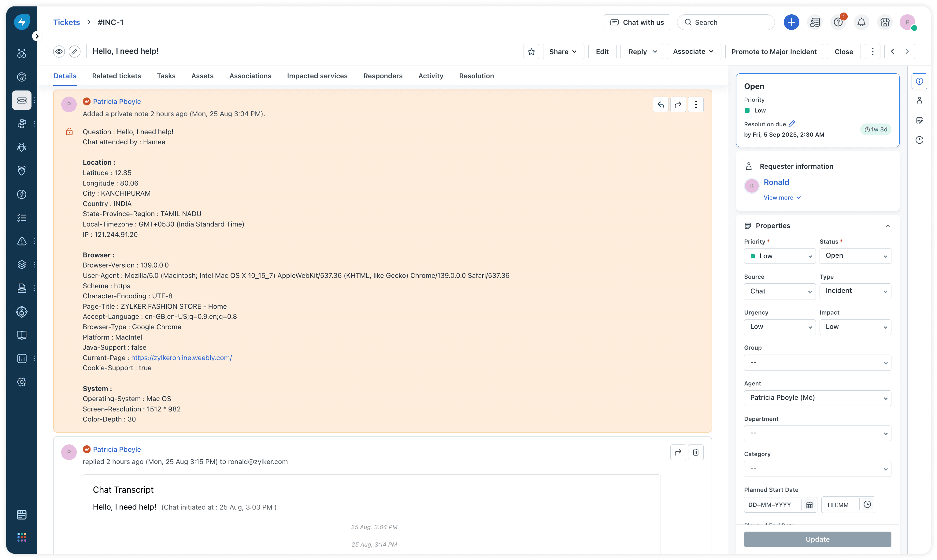Open the admin settings gear in sidebar
The image size is (937, 560).
tap(22, 382)
